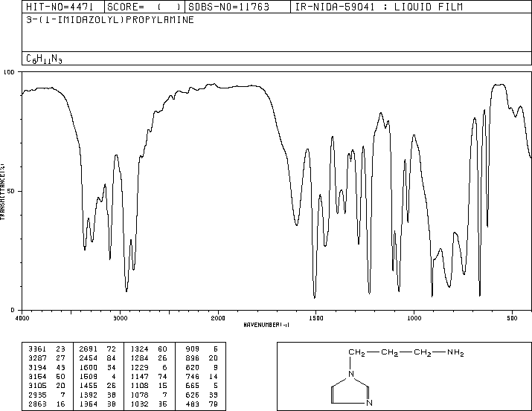Image resolution: width=532 pixels, height=411 pixels.
Task: Click the 1600 wavenumber in the peak table
Action: 89,367
